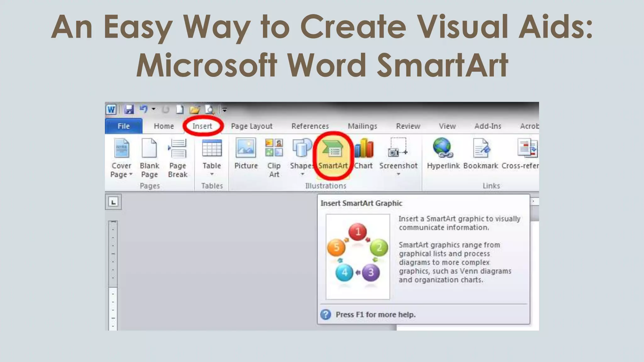644x362 pixels.
Task: Open the References tab
Action: pos(310,126)
